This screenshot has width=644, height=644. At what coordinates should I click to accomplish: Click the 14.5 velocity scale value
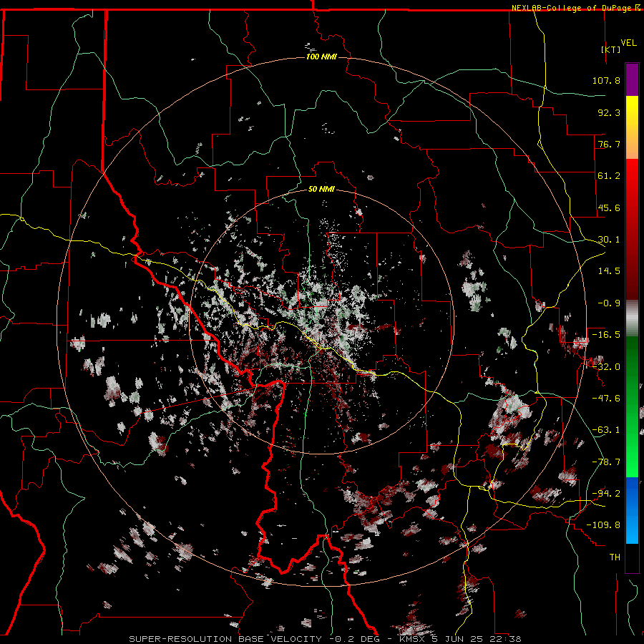[609, 271]
